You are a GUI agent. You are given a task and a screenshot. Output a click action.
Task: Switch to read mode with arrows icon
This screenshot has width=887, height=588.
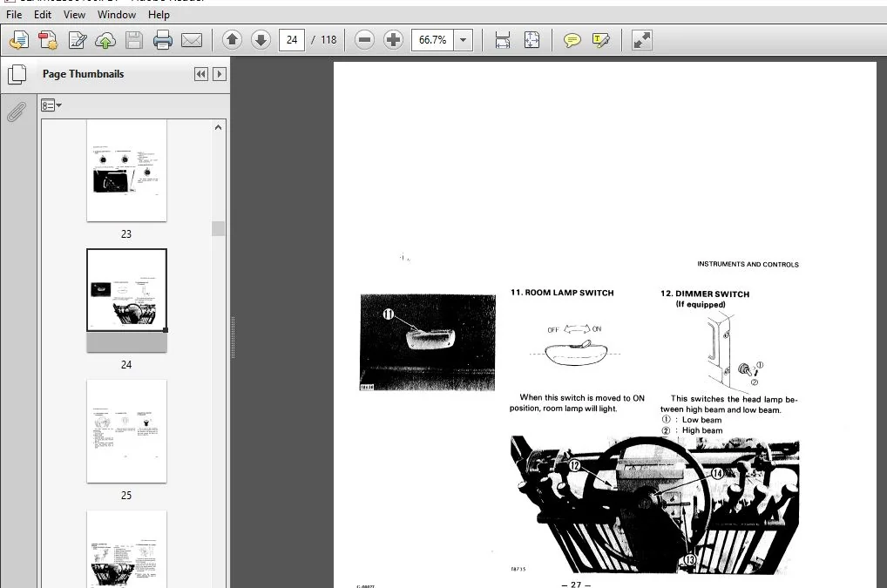641,40
